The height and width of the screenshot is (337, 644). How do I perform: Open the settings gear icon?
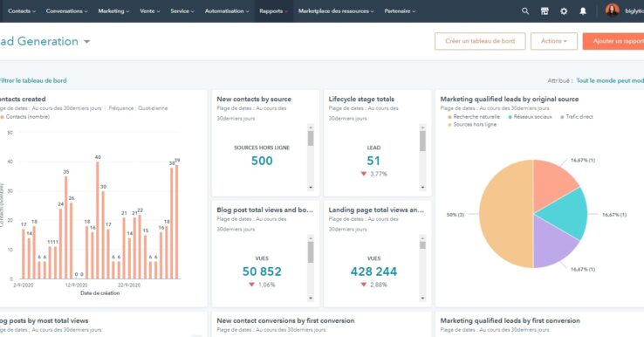(x=564, y=11)
